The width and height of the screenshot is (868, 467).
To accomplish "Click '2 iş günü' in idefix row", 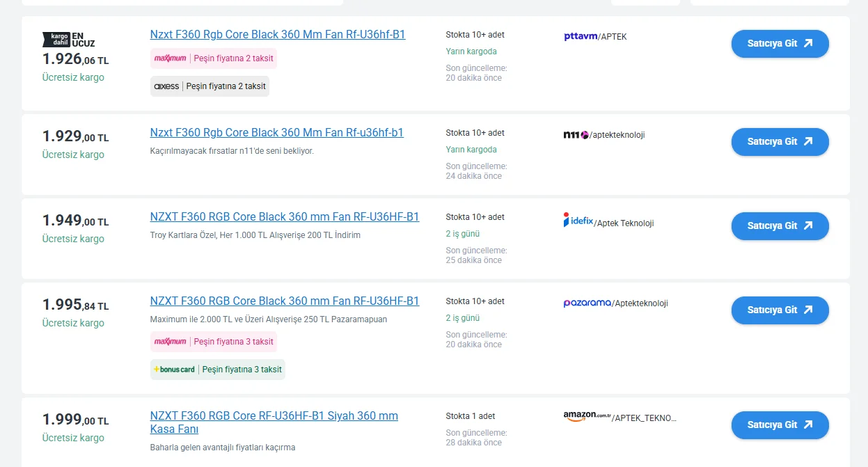I will 463,233.
